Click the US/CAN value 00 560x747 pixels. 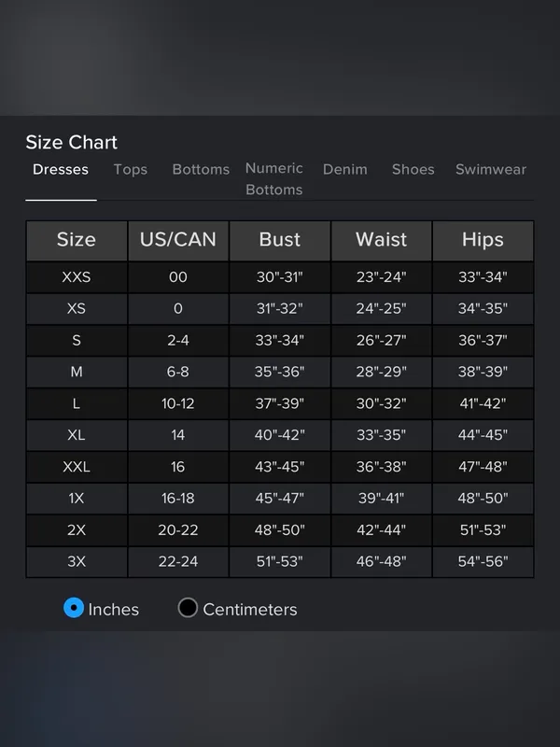pos(178,277)
